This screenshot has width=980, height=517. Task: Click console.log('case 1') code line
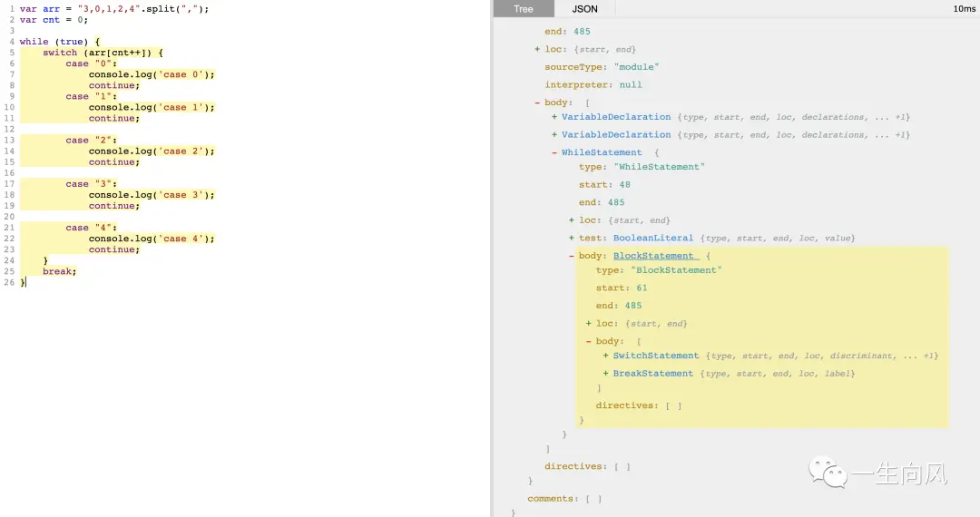coord(152,107)
